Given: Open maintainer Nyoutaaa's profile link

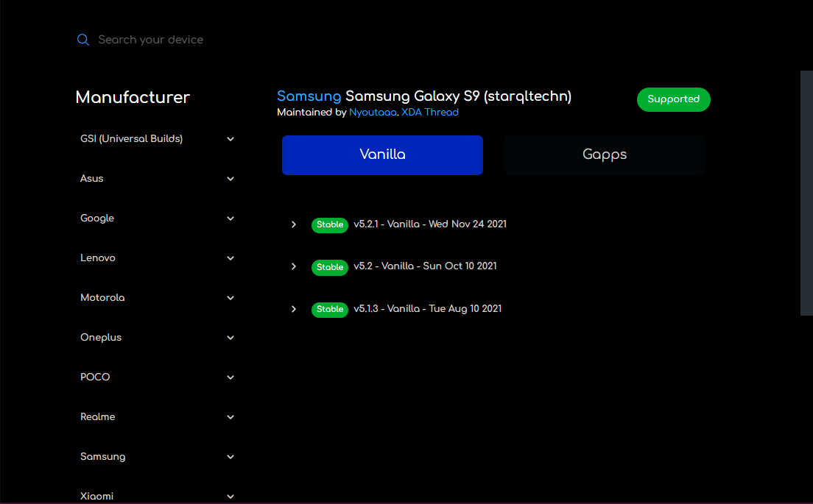Looking at the screenshot, I should (x=373, y=113).
